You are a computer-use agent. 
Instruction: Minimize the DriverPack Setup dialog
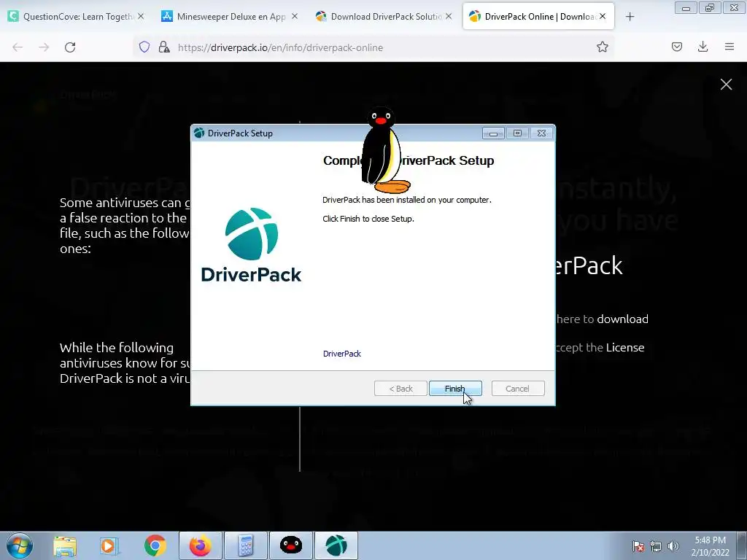pos(494,133)
